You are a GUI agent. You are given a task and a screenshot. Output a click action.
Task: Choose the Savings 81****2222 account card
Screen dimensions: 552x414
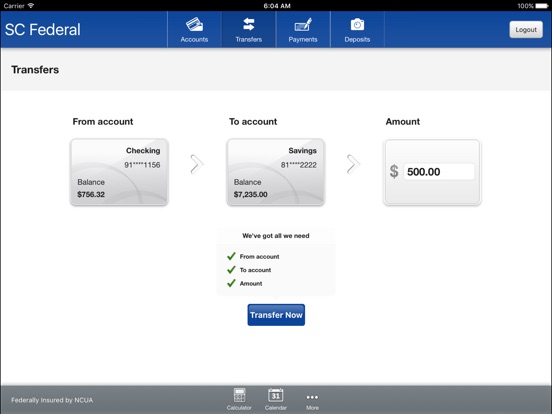(276, 172)
